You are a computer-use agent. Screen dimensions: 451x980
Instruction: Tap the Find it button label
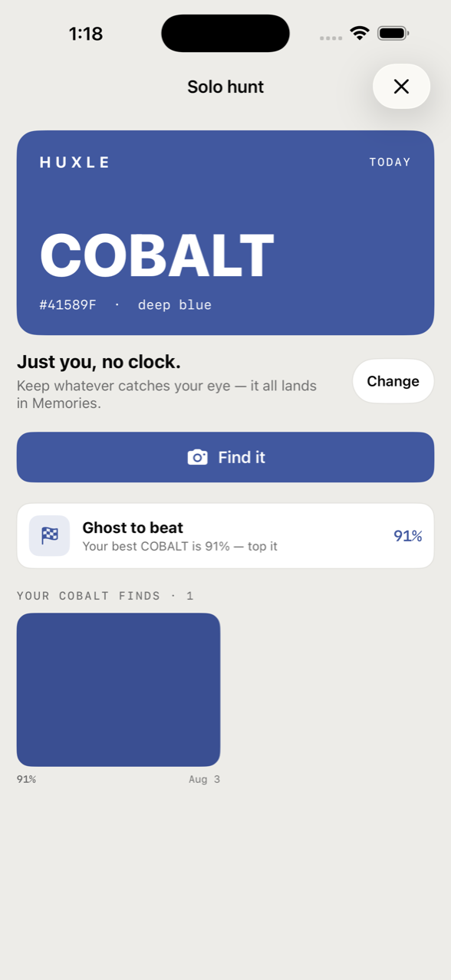pyautogui.click(x=242, y=457)
